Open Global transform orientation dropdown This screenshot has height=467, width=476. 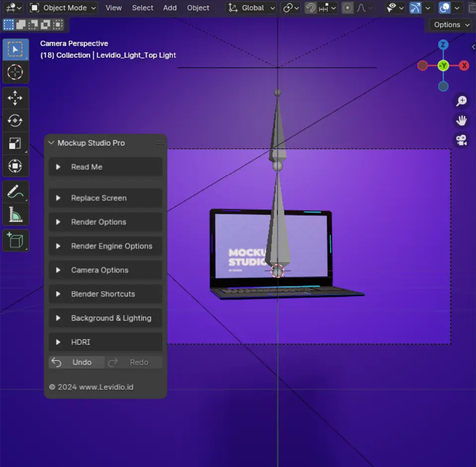coord(252,8)
